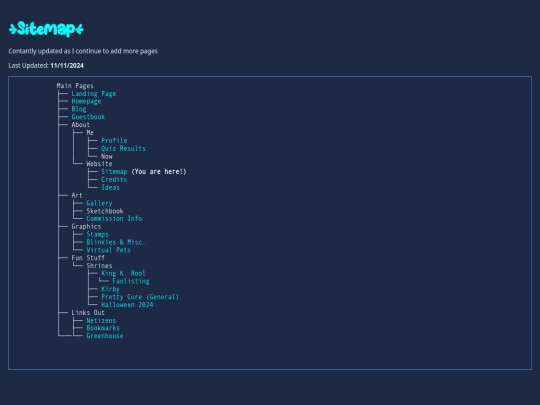
Task: Click the Now entry under Me
Action: 107,156
